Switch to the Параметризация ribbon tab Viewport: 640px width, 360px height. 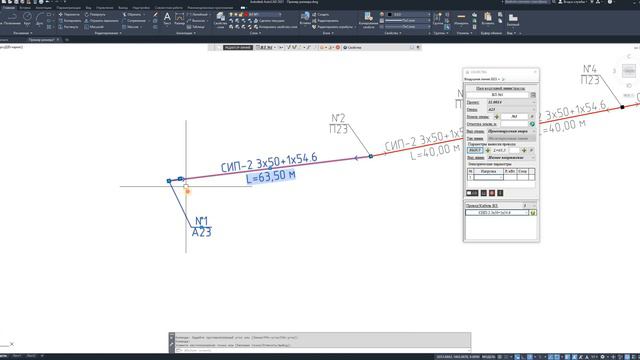68,8
